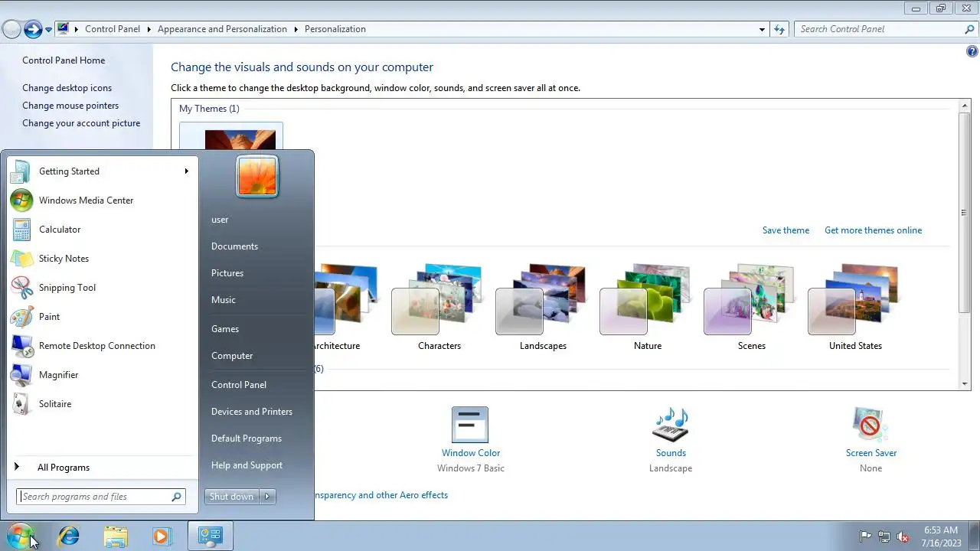Open Control Panel help button

(x=972, y=52)
